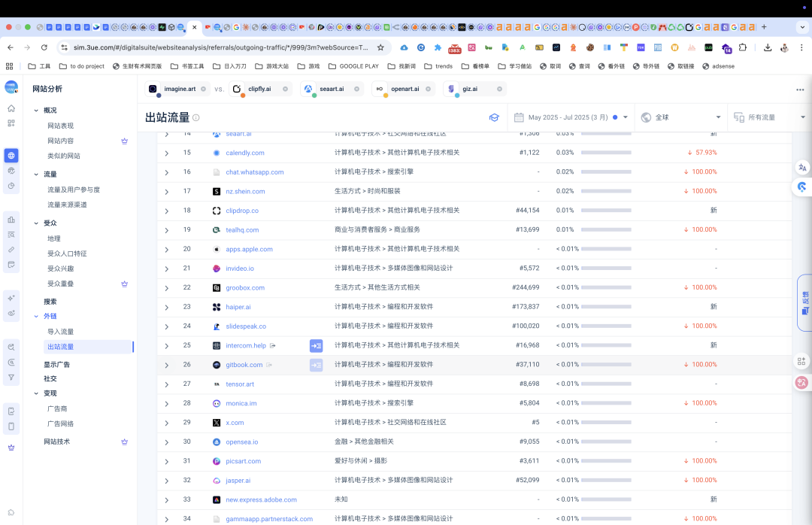This screenshot has height=525, width=812.
Task: Select 导入流量 under 外链
Action: [61, 332]
